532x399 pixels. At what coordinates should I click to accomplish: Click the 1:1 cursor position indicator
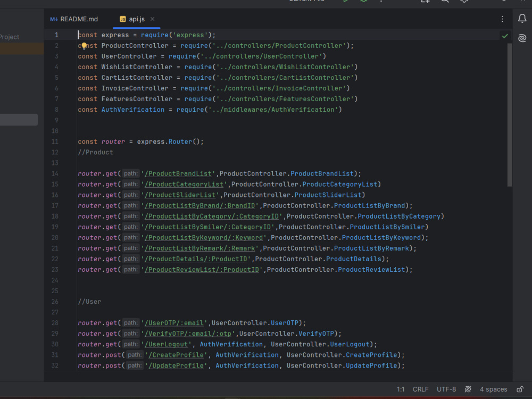[401, 389]
